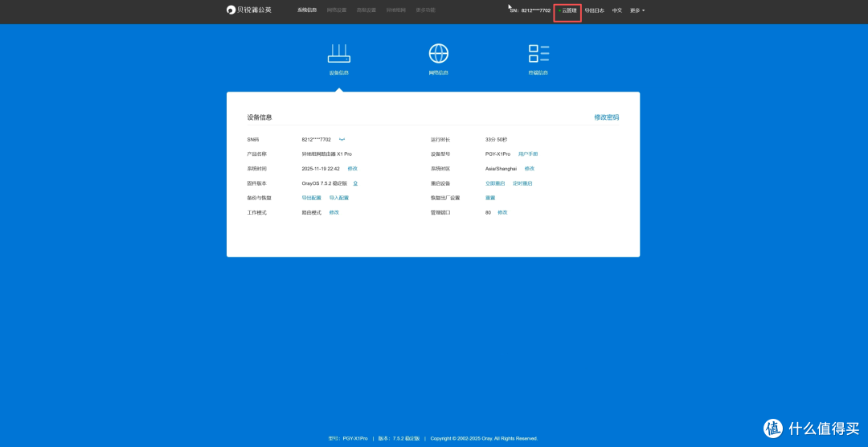This screenshot has height=447, width=868.
Task: Click the 修改密码 link
Action: click(x=606, y=117)
